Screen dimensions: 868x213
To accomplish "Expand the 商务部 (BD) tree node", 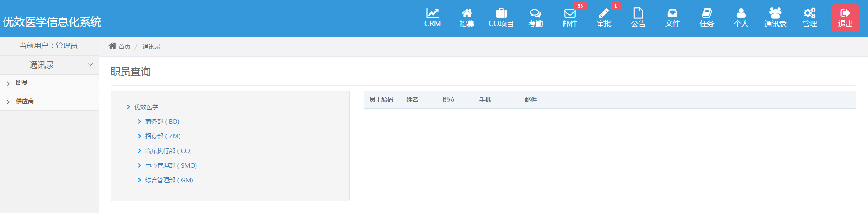I will pos(140,122).
